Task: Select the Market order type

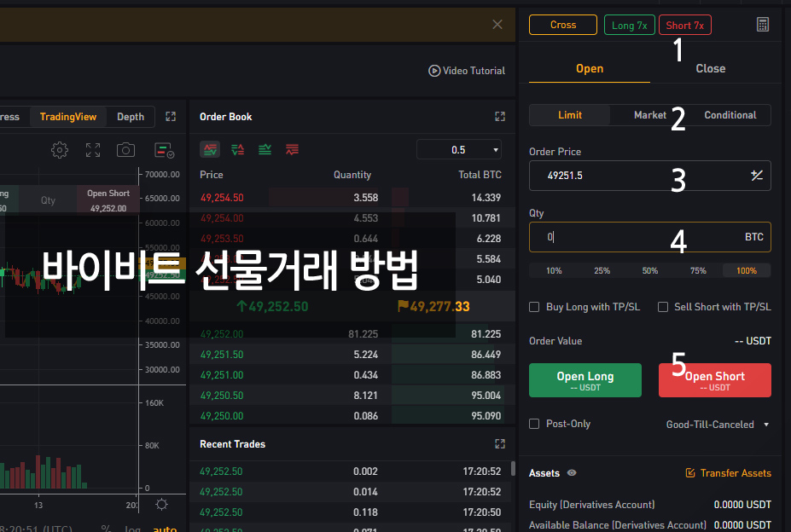Action: tap(649, 115)
